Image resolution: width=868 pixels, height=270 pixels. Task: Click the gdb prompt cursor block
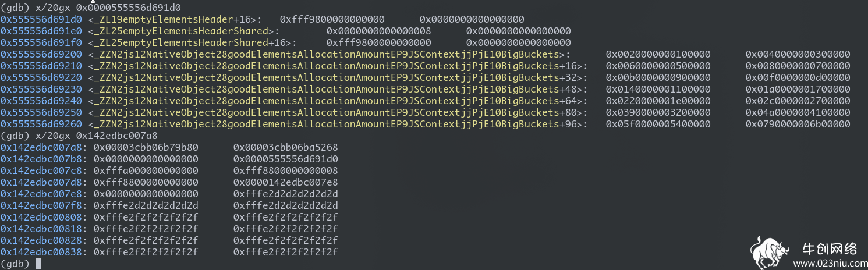pyautogui.click(x=38, y=264)
